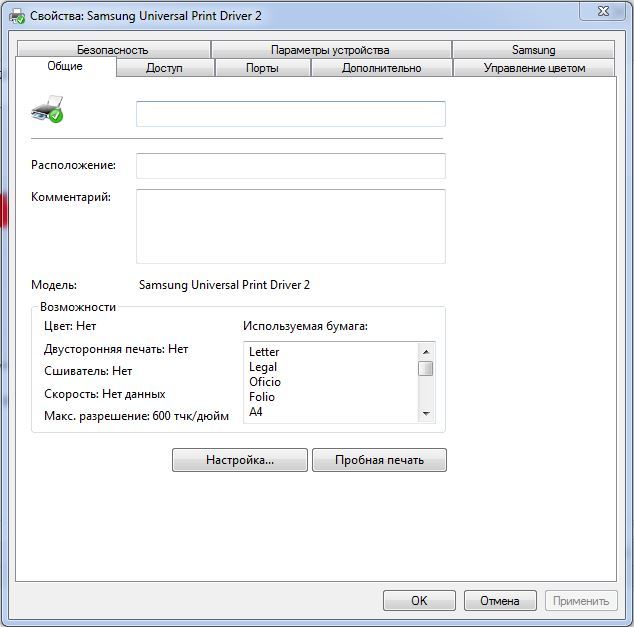
Task: Click the Расположение input field
Action: [290, 166]
